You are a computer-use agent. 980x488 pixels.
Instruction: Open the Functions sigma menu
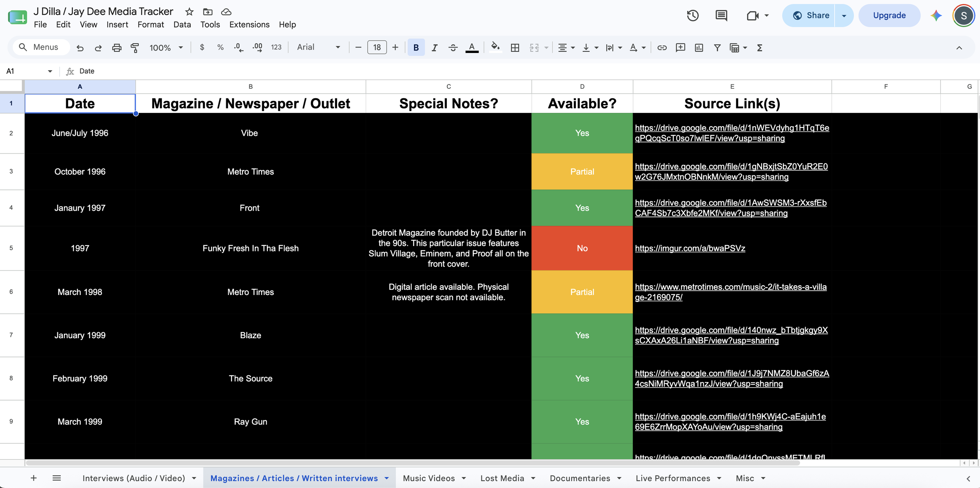[x=760, y=48]
